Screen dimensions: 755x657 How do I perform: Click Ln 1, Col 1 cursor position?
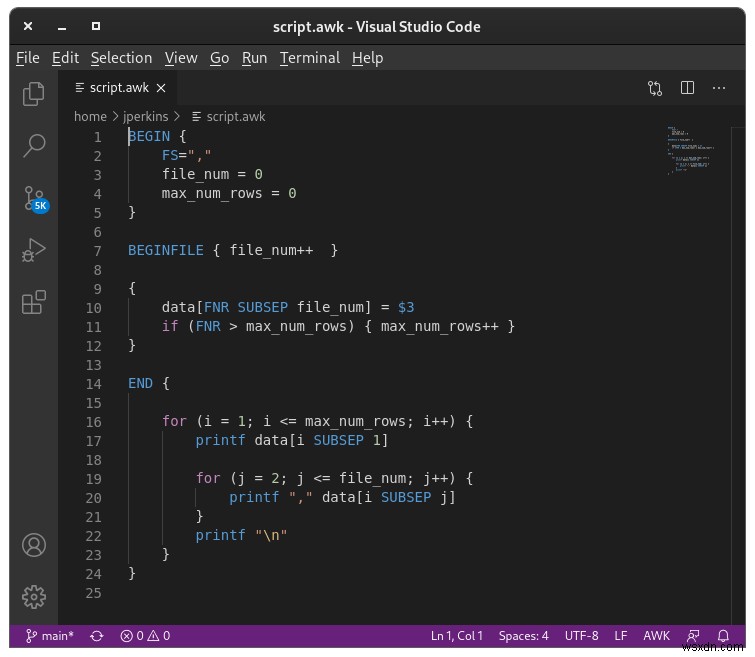click(456, 636)
